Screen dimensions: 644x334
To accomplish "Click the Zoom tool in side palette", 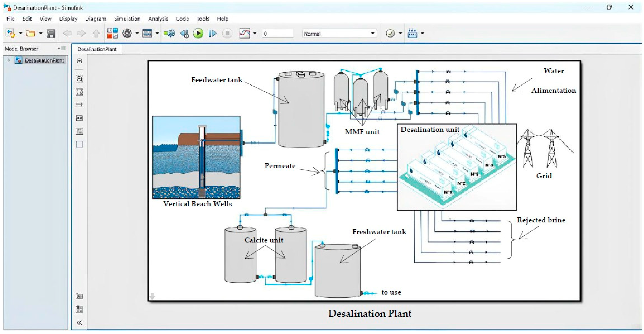I will pos(79,79).
